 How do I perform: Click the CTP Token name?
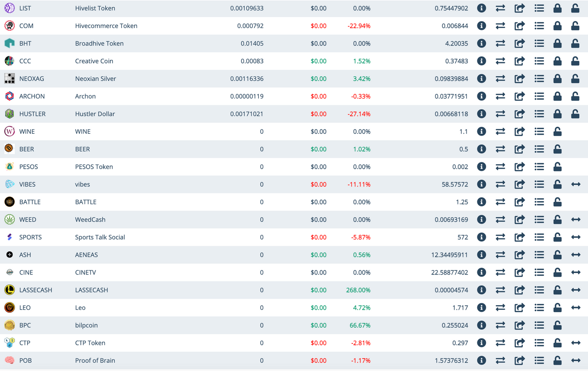[90, 343]
